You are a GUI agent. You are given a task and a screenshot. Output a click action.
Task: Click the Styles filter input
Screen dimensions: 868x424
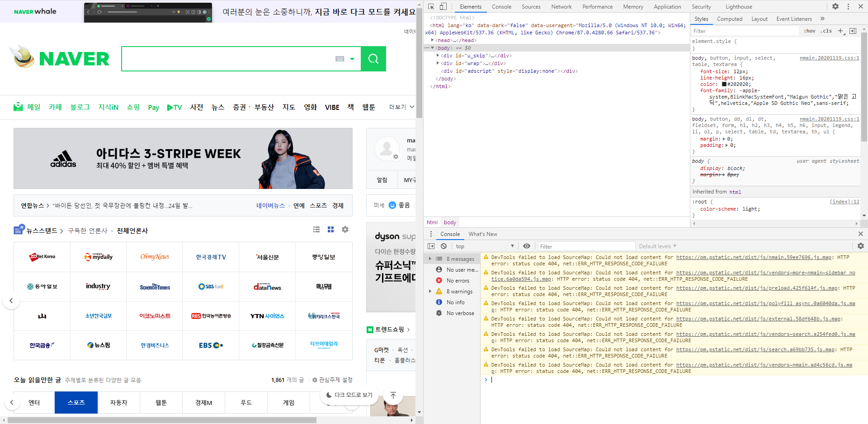tap(745, 31)
